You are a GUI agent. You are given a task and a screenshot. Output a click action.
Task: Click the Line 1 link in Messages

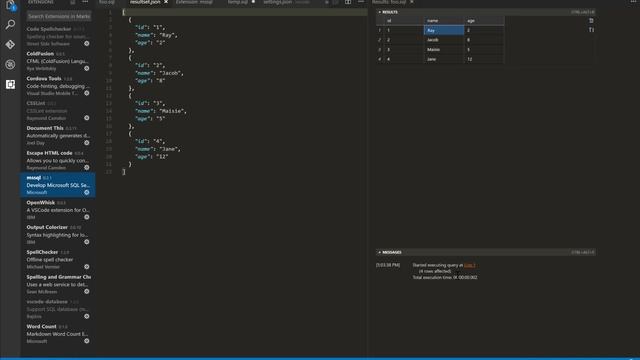(469, 265)
